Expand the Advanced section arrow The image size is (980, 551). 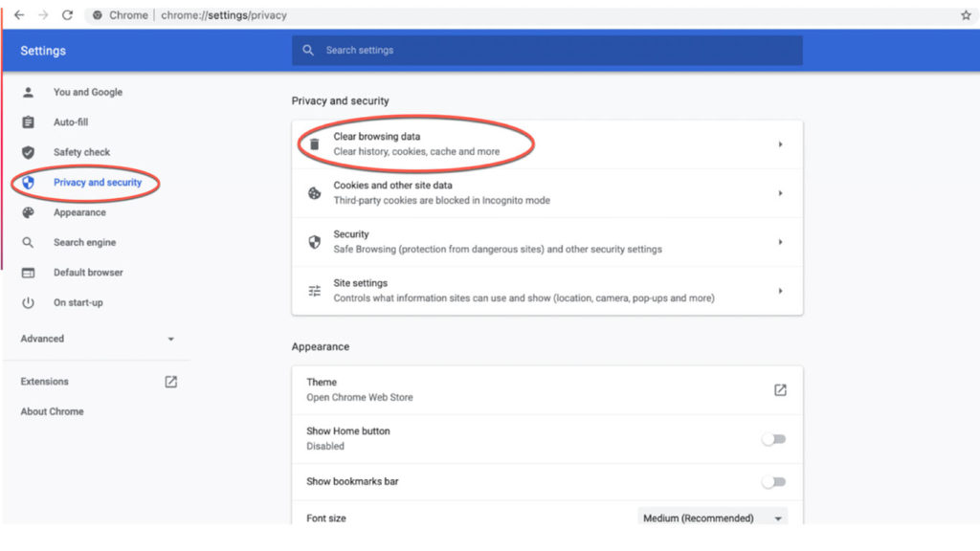pyautogui.click(x=170, y=340)
